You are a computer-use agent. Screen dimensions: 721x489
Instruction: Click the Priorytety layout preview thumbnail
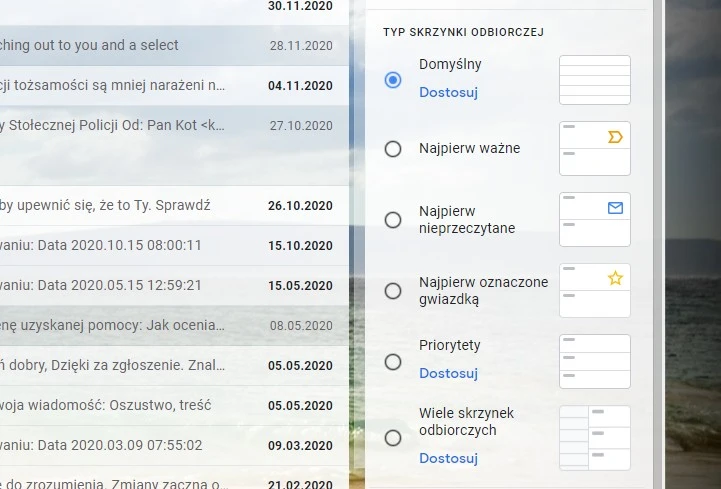594,362
